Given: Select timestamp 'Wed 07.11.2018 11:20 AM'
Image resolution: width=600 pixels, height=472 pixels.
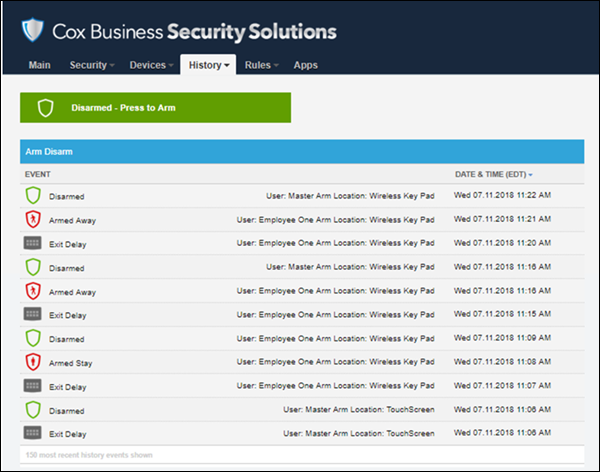Looking at the screenshot, I should point(502,243).
